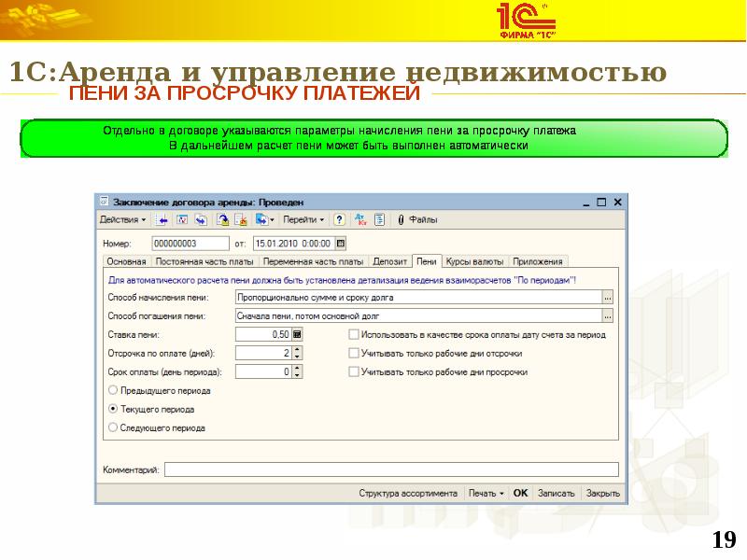Click into the Комментарий text field
Image resolution: width=747 pixels, height=560 pixels.
click(391, 469)
